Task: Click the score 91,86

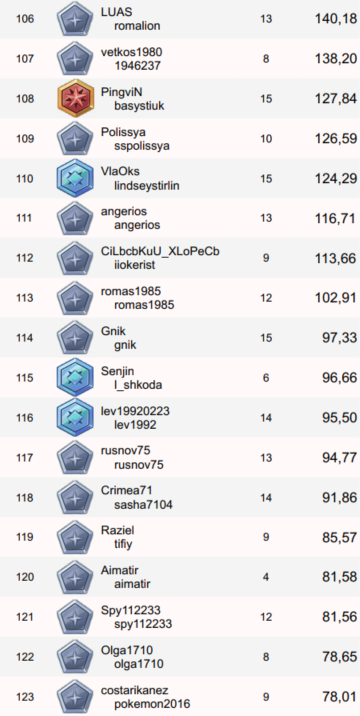Action: (x=339, y=497)
